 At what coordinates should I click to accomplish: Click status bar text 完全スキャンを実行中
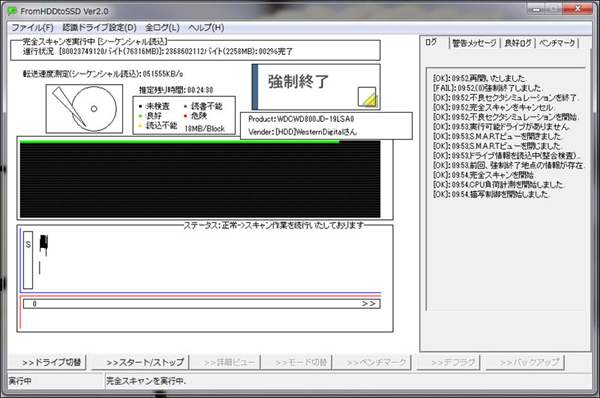[x=146, y=381]
